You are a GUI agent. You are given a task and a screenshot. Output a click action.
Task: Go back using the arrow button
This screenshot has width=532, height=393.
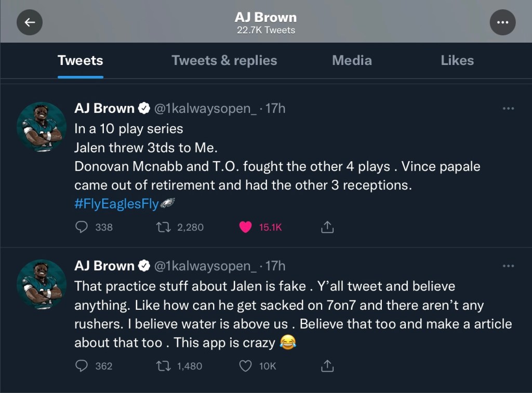pyautogui.click(x=30, y=22)
